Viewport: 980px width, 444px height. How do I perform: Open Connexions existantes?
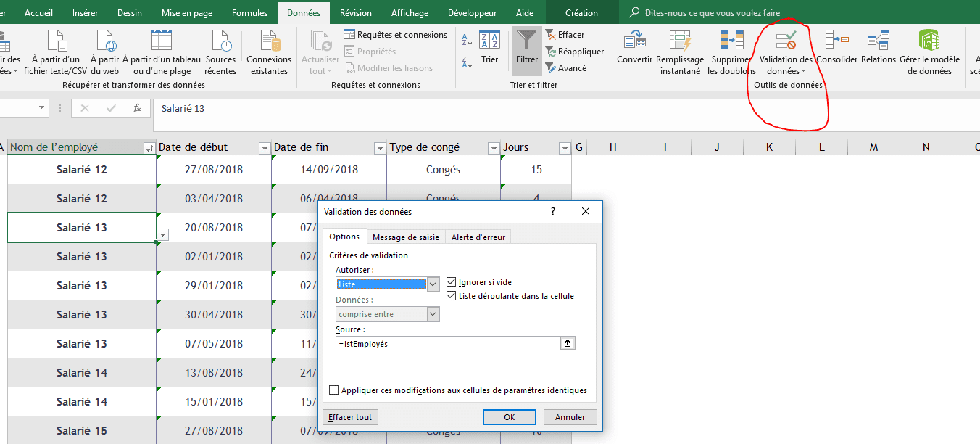269,43
